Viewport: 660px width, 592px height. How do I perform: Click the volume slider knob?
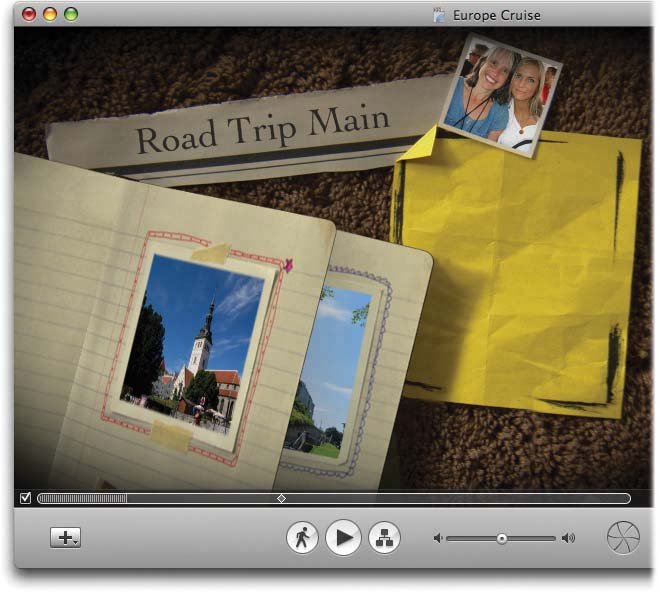tap(501, 538)
